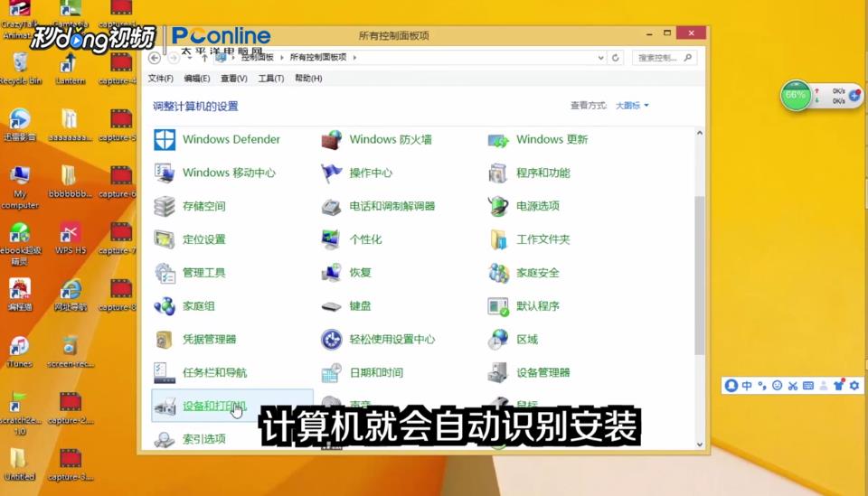The height and width of the screenshot is (496, 868).
Task: Open 键盘 icon
Action: pos(332,306)
